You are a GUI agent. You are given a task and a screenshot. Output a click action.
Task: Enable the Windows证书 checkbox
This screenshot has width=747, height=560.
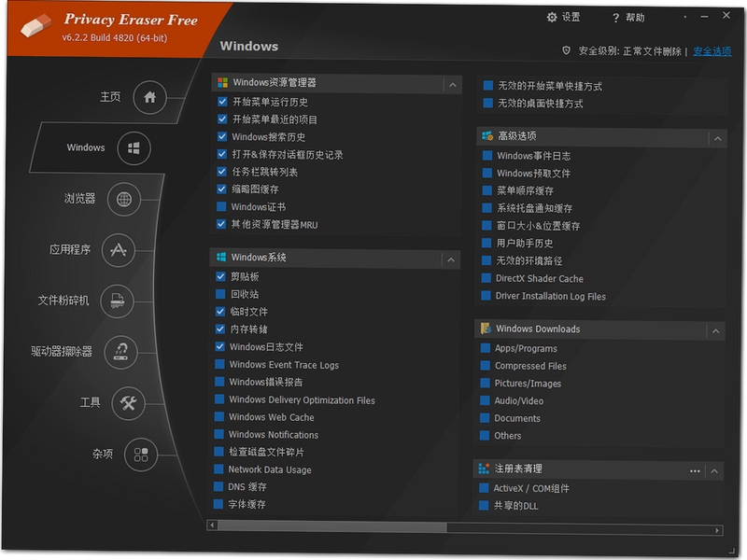pyautogui.click(x=221, y=206)
